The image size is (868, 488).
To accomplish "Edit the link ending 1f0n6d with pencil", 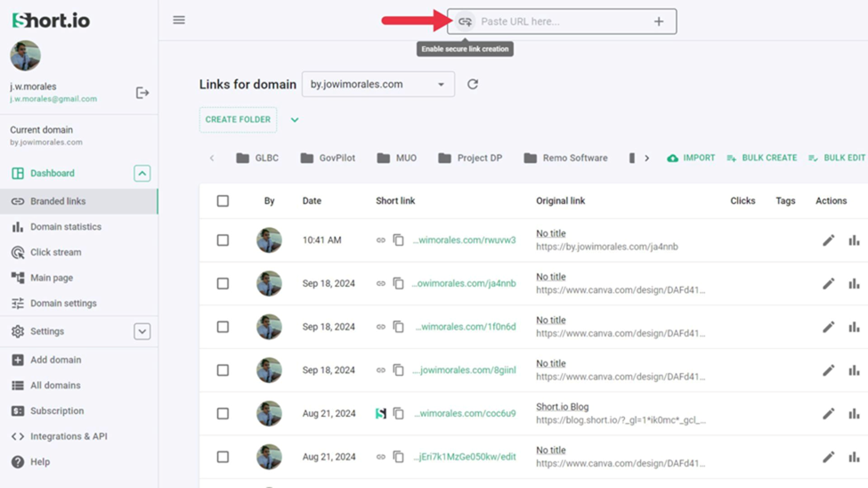I will point(828,327).
